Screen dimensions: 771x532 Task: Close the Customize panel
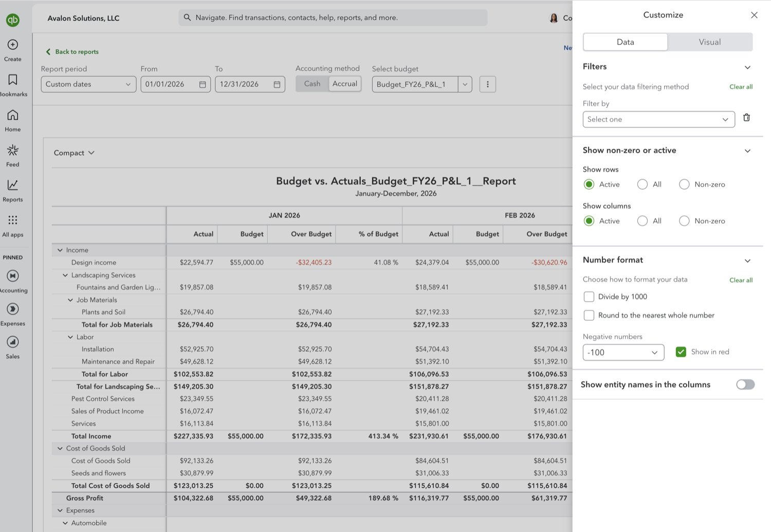tap(754, 15)
